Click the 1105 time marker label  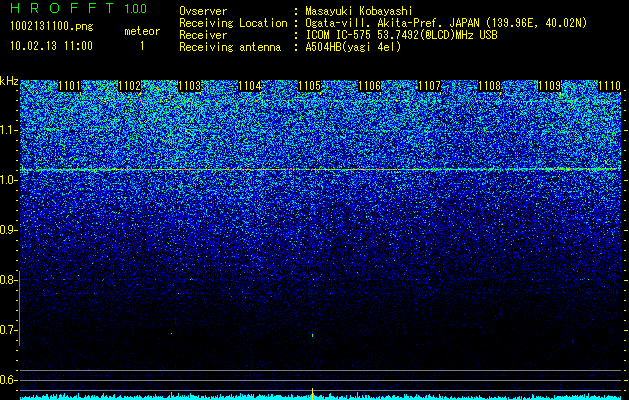point(310,86)
